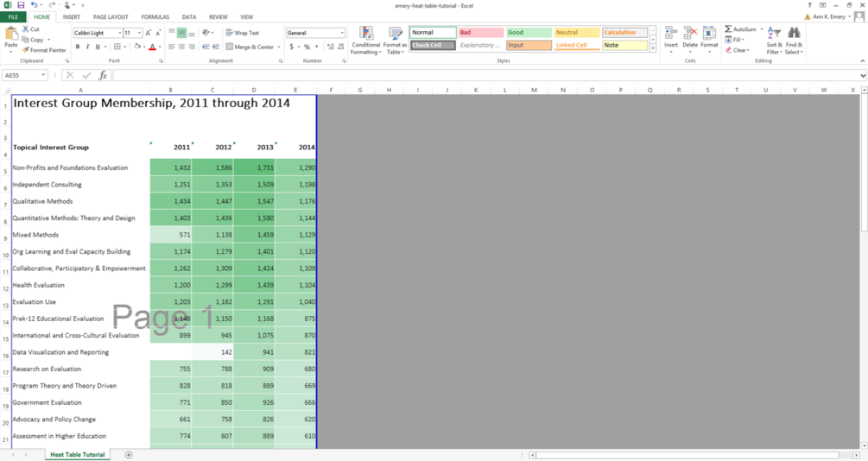868x461 pixels.
Task: Apply Percent Style
Action: pyautogui.click(x=307, y=47)
